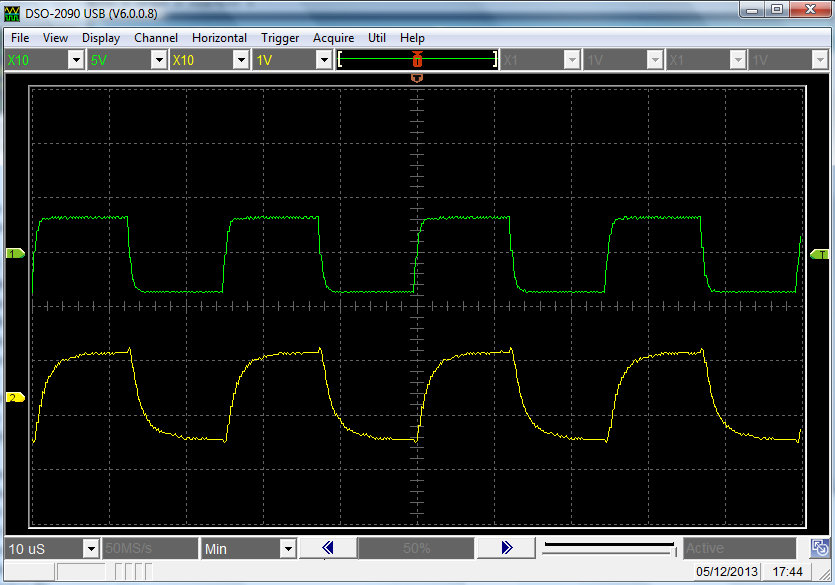Image resolution: width=835 pixels, height=585 pixels.
Task: Click the bottom-right corner panel toggle icon
Action: click(x=819, y=548)
